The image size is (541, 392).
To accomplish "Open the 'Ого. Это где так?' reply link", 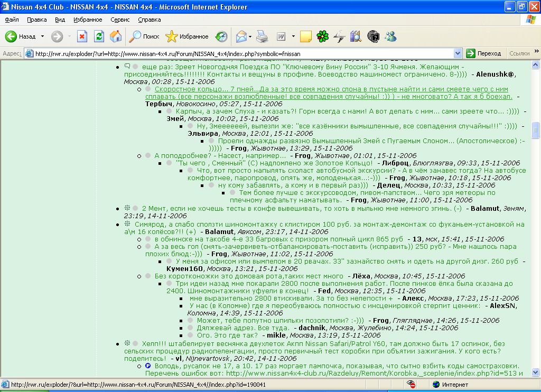I will (227, 335).
